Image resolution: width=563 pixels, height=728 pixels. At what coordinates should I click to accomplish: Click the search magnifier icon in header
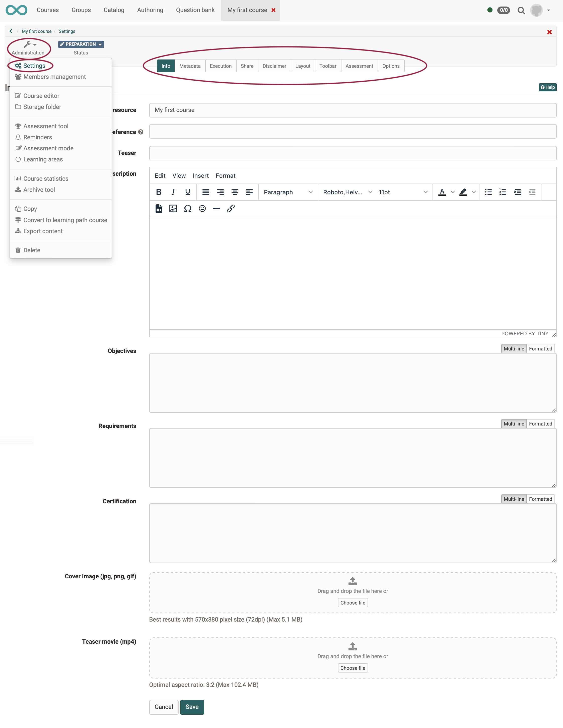click(521, 10)
